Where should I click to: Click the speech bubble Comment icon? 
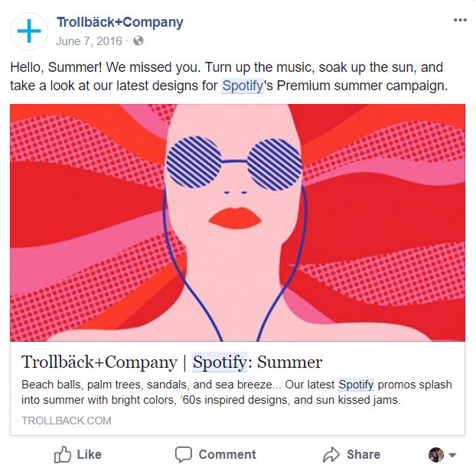point(184,454)
